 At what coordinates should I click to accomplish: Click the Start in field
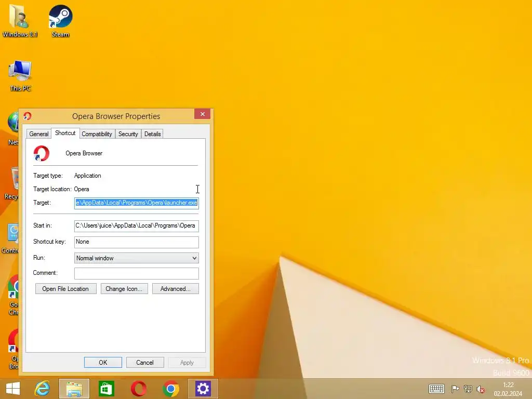click(x=137, y=226)
